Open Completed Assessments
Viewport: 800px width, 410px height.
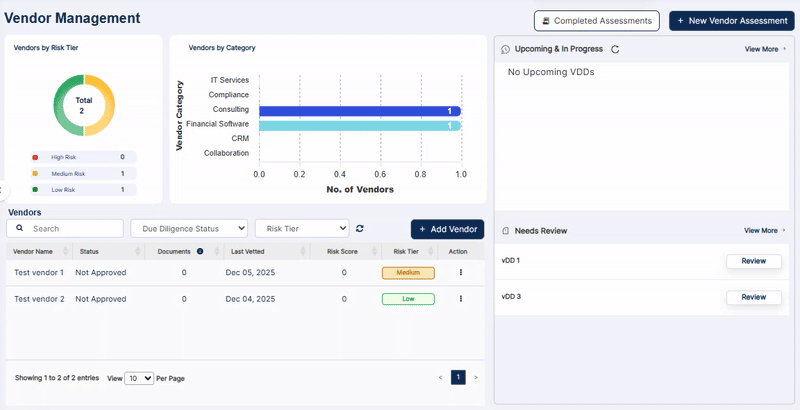click(597, 21)
